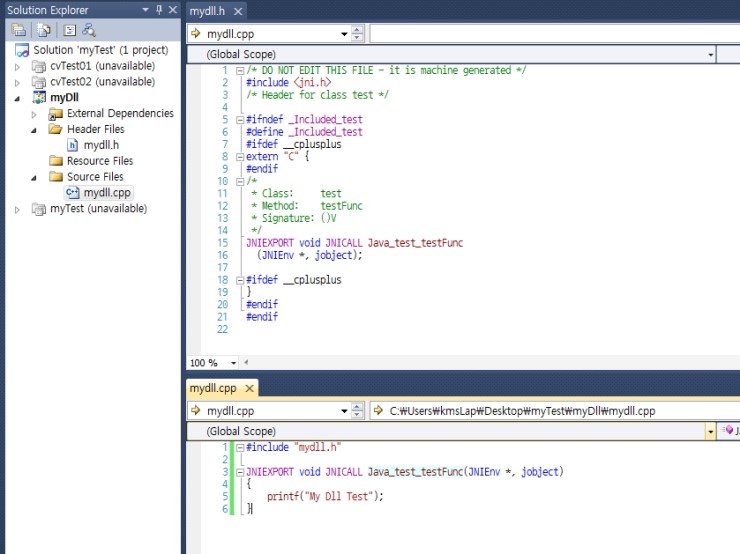This screenshot has height=554, width=740.
Task: Click the horizontal scrollbar left arrow in top editor
Action: [x=246, y=362]
